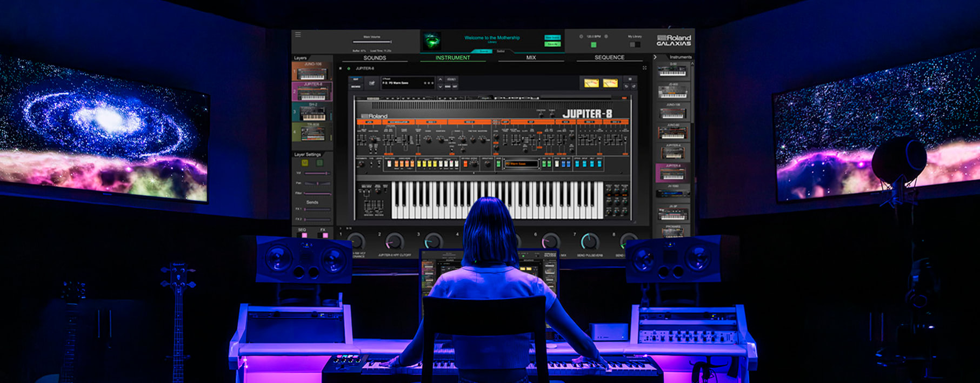This screenshot has height=383, width=980.
Task: Select the JUNO-106 layer thumbnail in Layers
Action: (312, 71)
